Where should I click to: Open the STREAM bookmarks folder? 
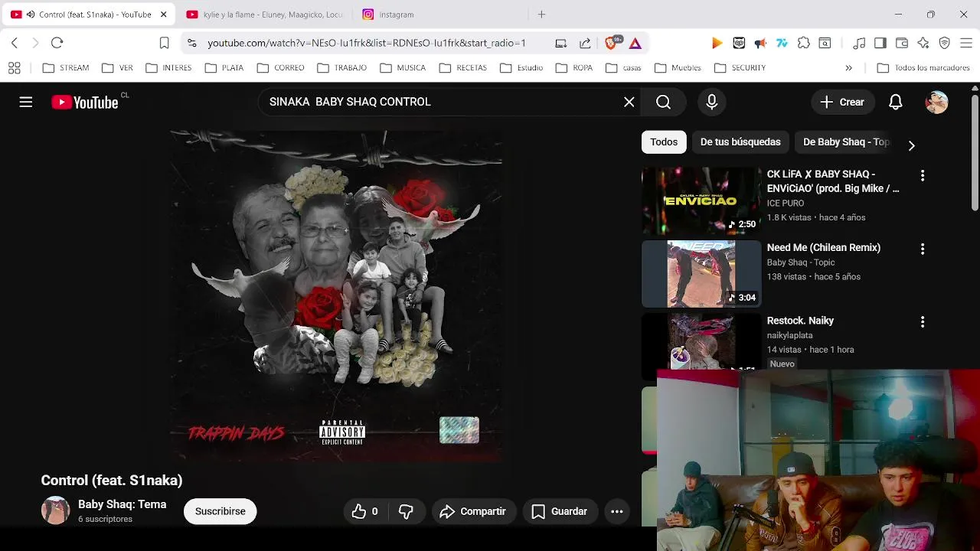point(66,68)
